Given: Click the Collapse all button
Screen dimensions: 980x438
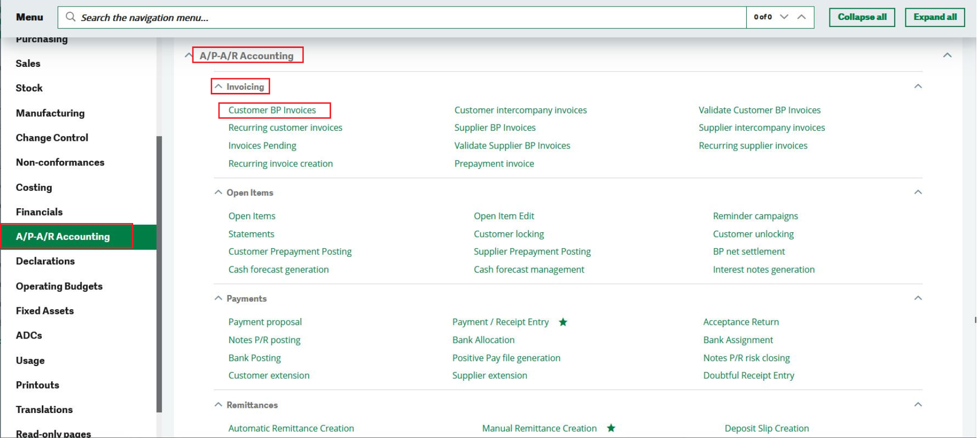Looking at the screenshot, I should [862, 17].
